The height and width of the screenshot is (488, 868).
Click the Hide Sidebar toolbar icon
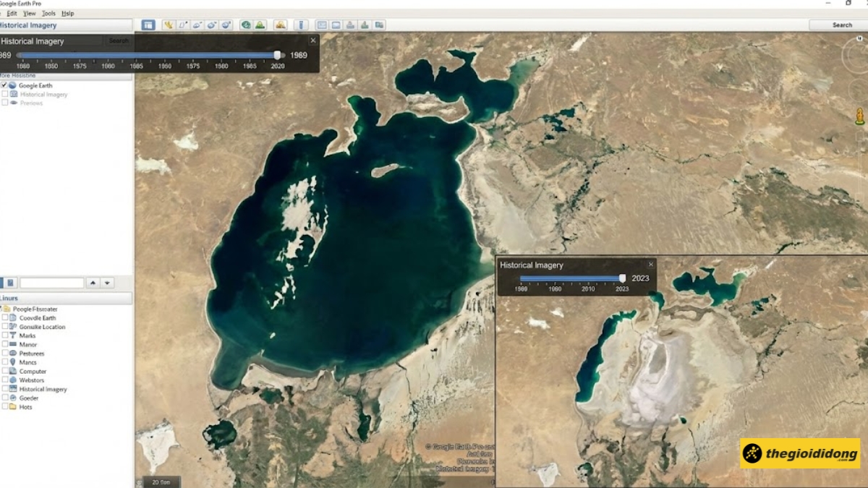coord(148,24)
